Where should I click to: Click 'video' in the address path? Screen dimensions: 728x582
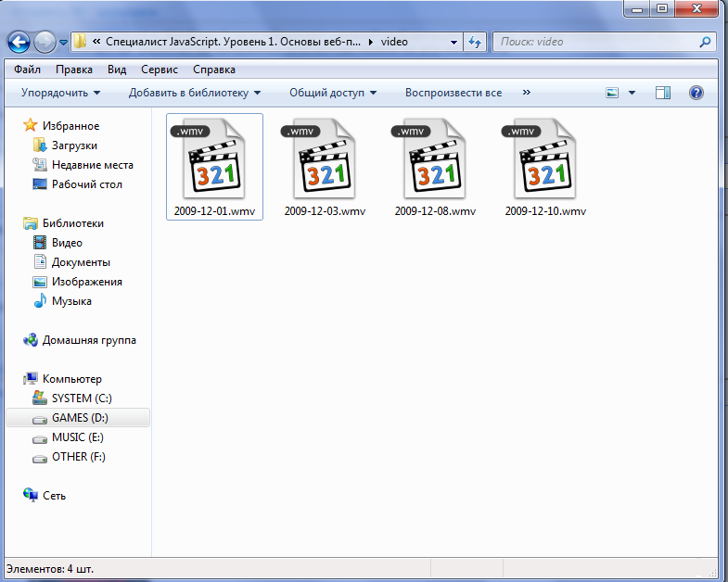394,42
